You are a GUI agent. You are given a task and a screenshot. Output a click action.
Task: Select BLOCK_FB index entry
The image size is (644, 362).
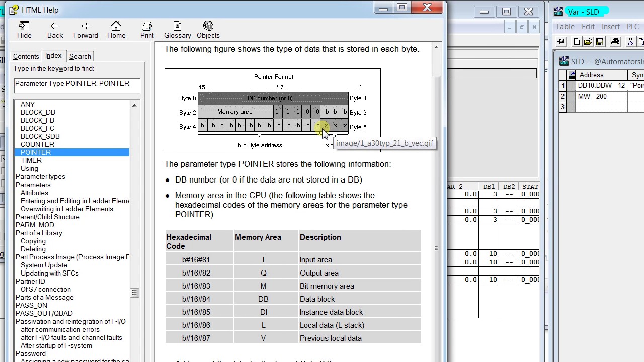(37, 120)
